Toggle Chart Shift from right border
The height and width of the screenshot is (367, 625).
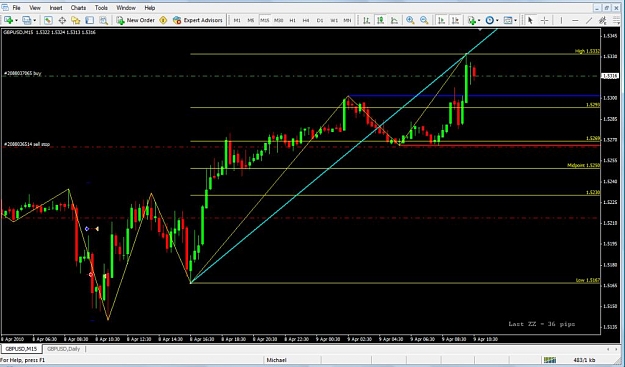coord(455,20)
